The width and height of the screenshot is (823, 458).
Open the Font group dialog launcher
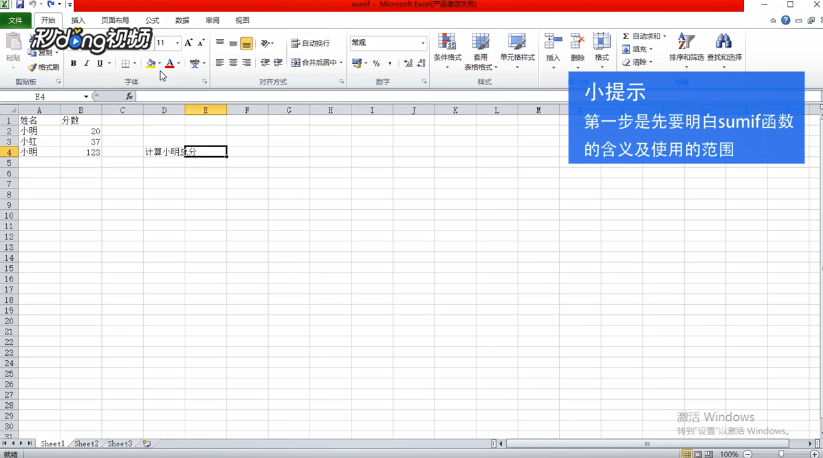click(x=204, y=82)
